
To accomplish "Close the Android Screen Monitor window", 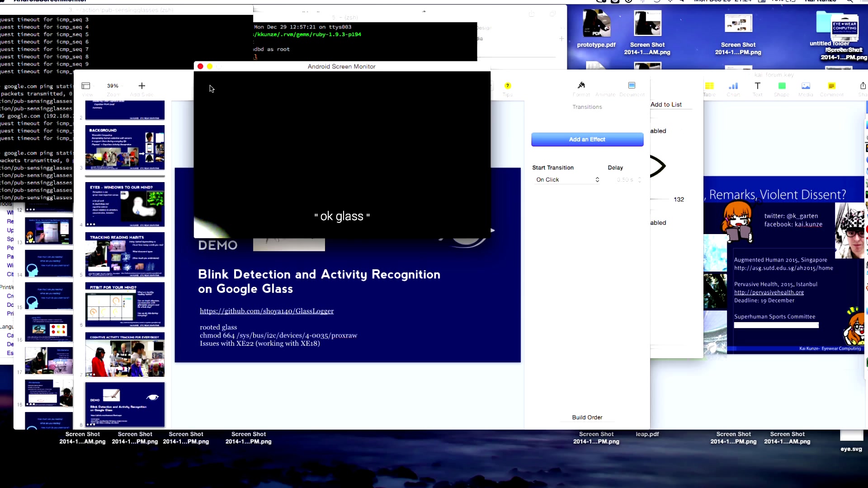I will pyautogui.click(x=200, y=66).
